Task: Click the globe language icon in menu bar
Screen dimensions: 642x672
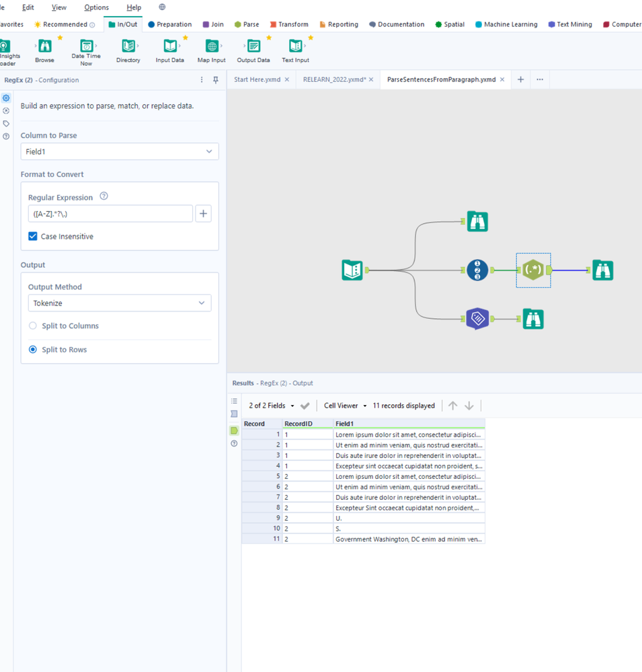Action: coord(162,7)
